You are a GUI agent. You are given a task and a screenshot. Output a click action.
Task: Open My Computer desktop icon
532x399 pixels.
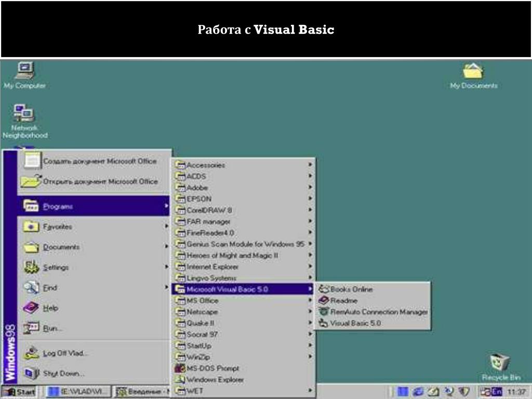coord(25,75)
